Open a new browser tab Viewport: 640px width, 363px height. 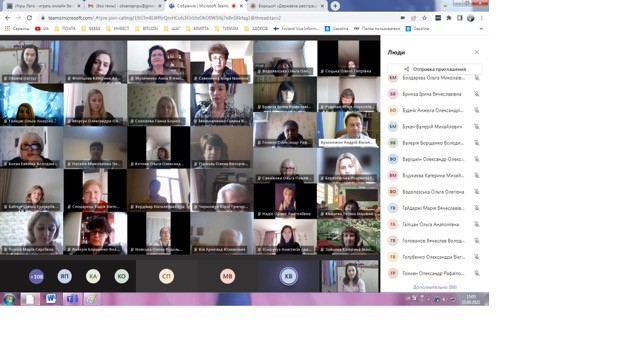tap(335, 6)
